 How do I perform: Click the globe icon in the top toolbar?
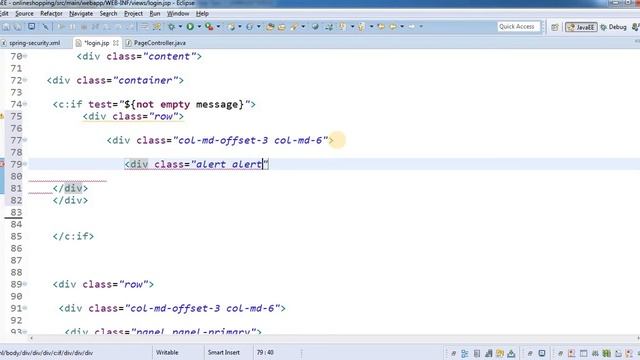click(x=315, y=27)
